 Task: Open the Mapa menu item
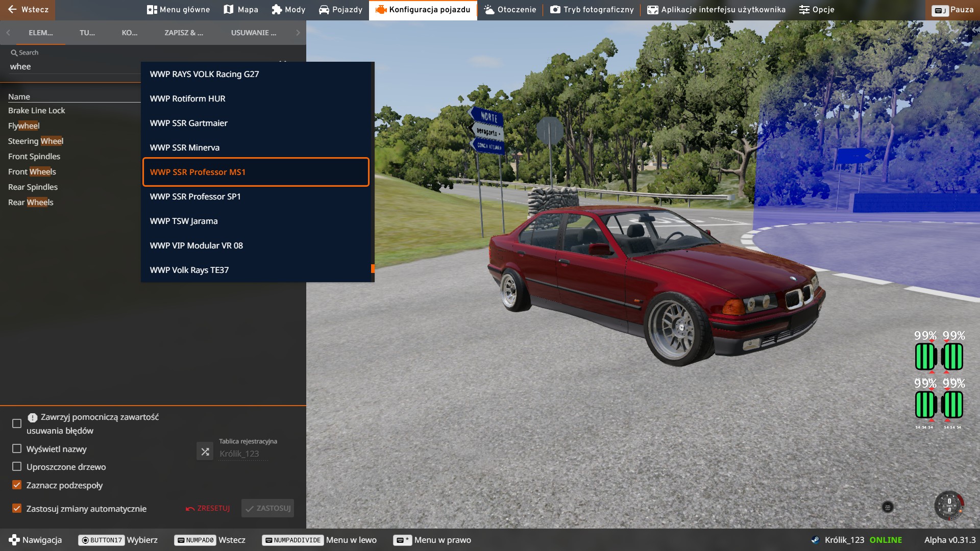click(x=241, y=10)
